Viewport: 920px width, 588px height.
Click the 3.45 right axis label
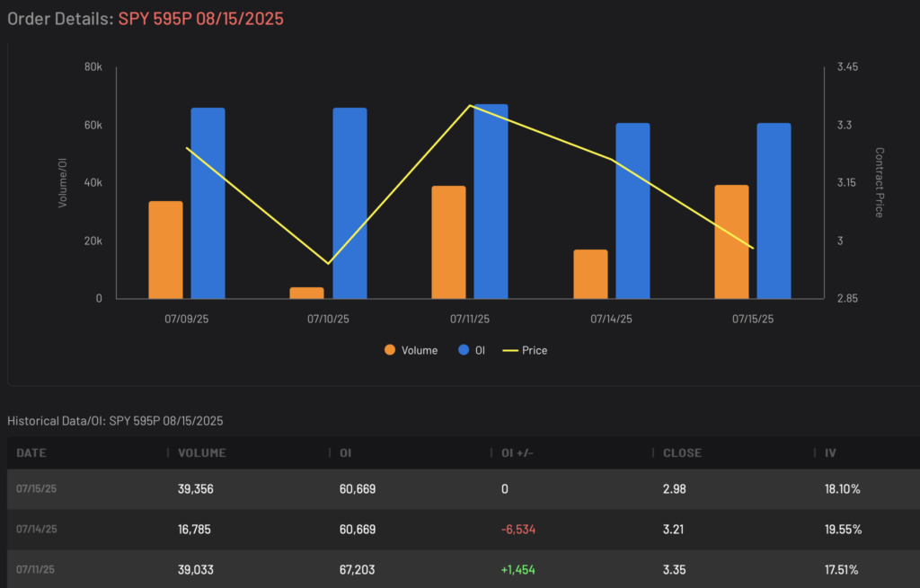click(847, 66)
